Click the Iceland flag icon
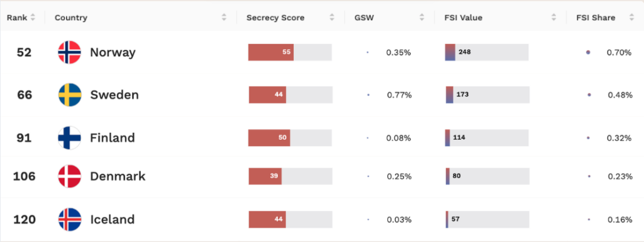Viewport: 644px width, 242px height. click(x=70, y=219)
